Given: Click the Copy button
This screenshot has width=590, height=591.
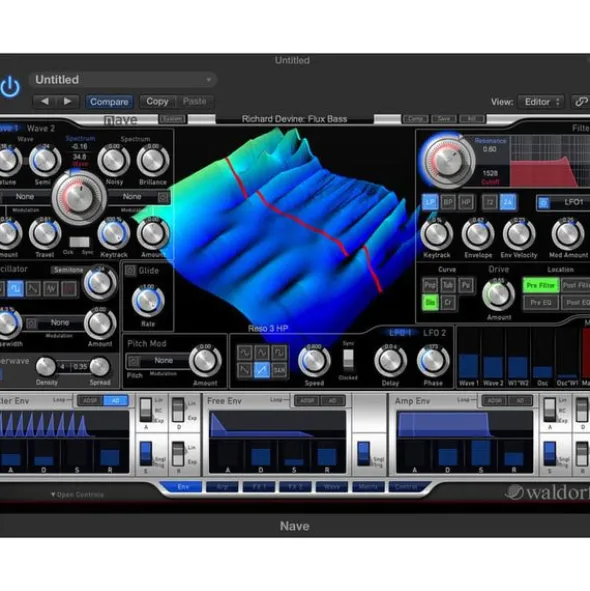Looking at the screenshot, I should point(157,101).
